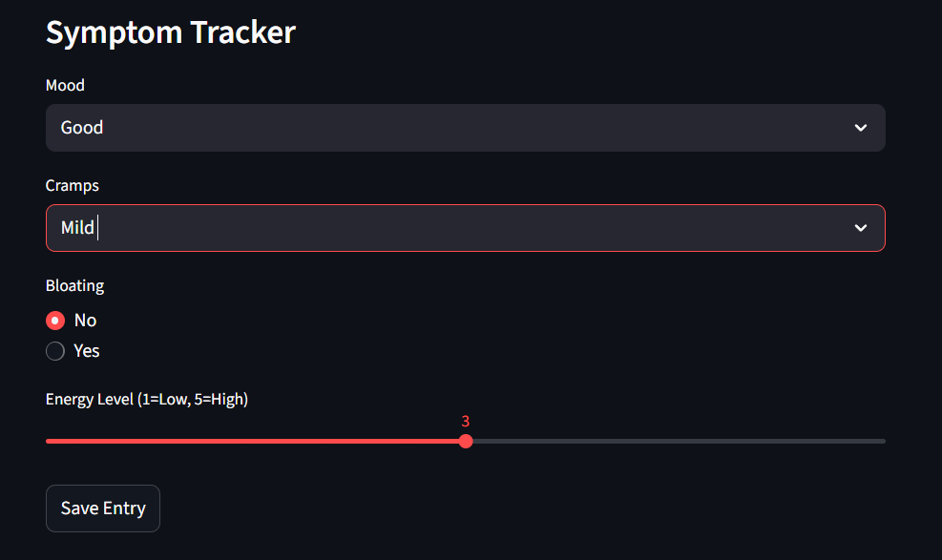Click the empty radio circle beside Yes
The width and height of the screenshot is (942, 560).
54,350
